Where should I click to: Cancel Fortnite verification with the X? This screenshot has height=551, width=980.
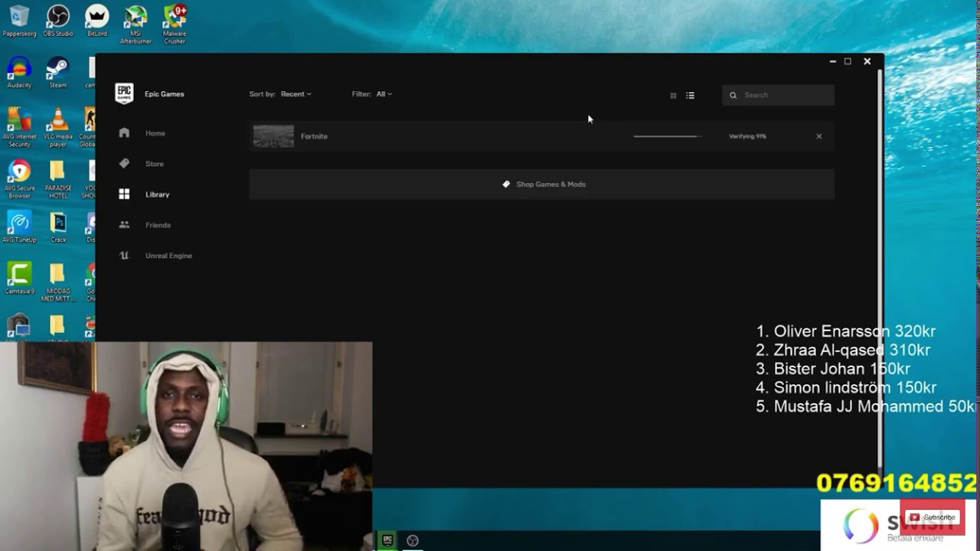819,136
